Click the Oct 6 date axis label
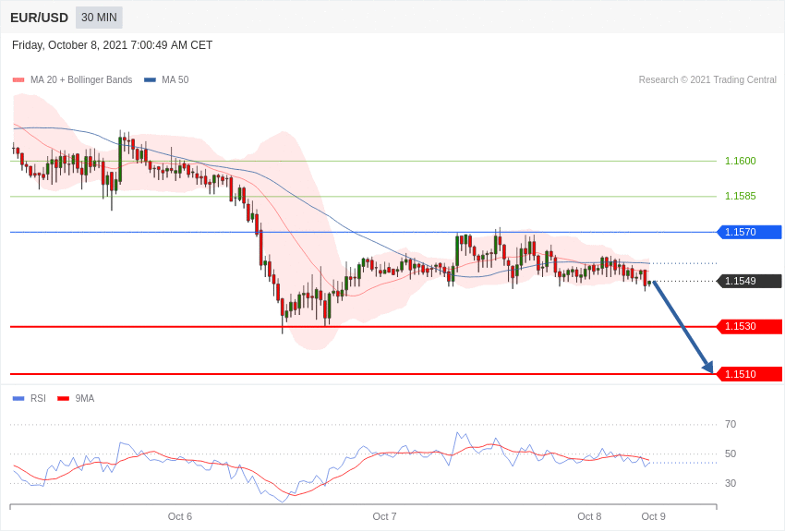 coord(180,516)
